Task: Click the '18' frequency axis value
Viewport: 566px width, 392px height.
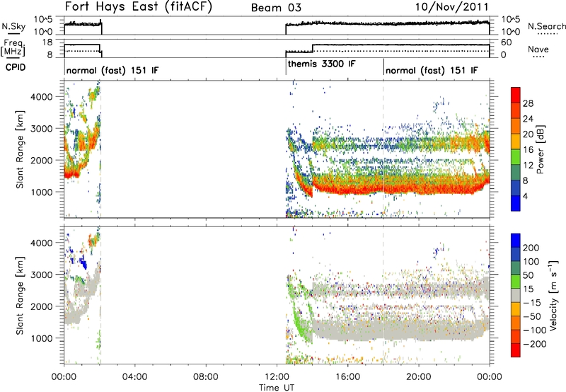Action: point(47,42)
